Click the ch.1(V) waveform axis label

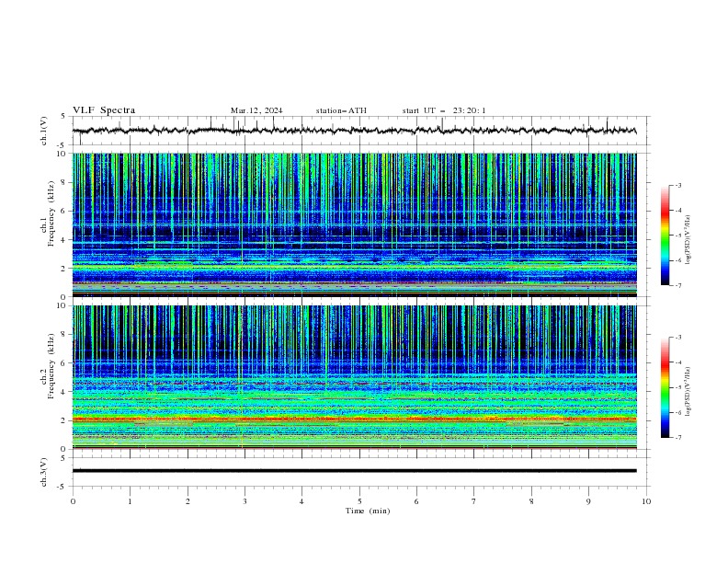(x=44, y=131)
